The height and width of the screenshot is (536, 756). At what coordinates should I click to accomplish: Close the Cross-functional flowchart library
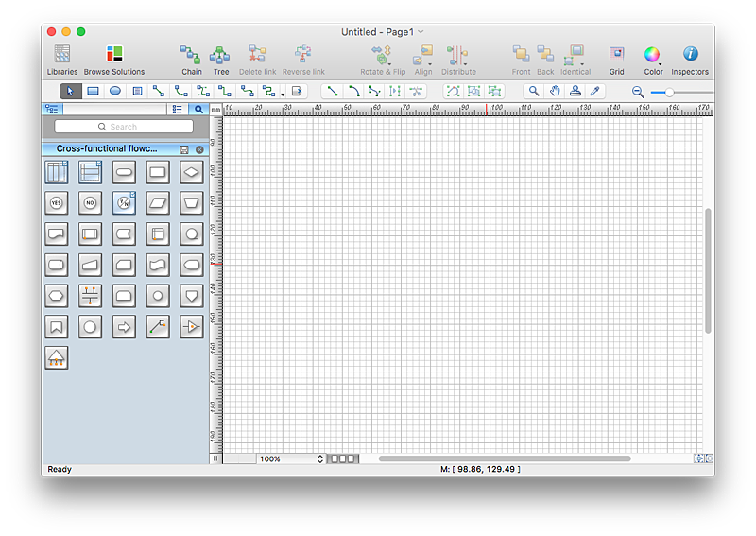tap(199, 149)
